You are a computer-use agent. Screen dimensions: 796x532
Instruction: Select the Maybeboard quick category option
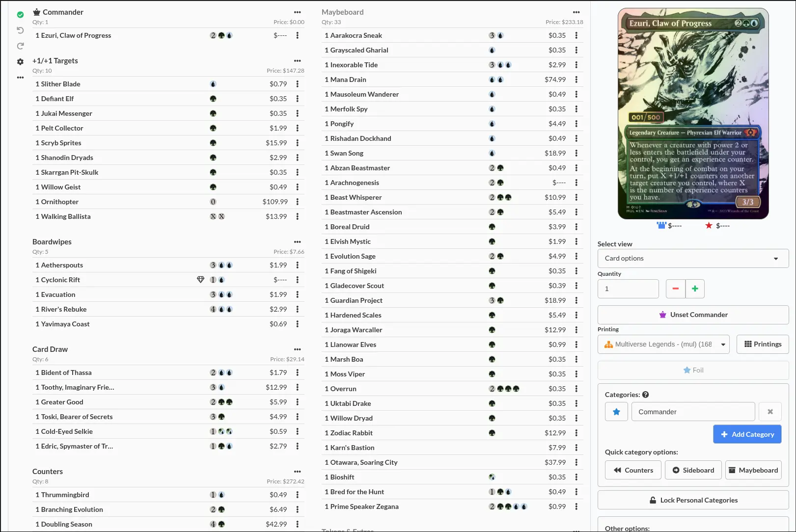753,470
